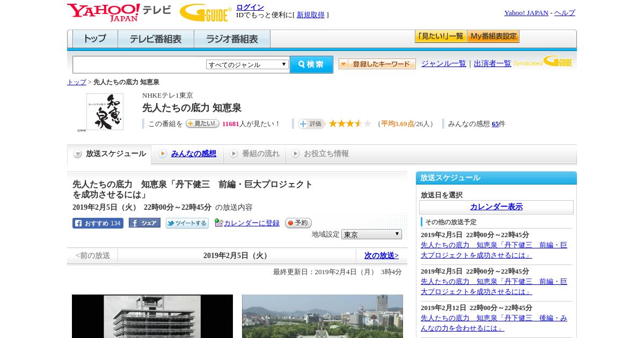Open the black-and-white building photo thumbnail
This screenshot has width=644, height=338.
[152, 316]
